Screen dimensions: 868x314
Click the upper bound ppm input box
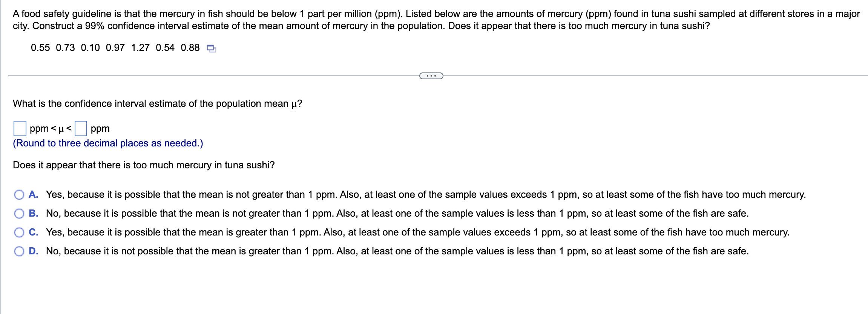pyautogui.click(x=81, y=128)
